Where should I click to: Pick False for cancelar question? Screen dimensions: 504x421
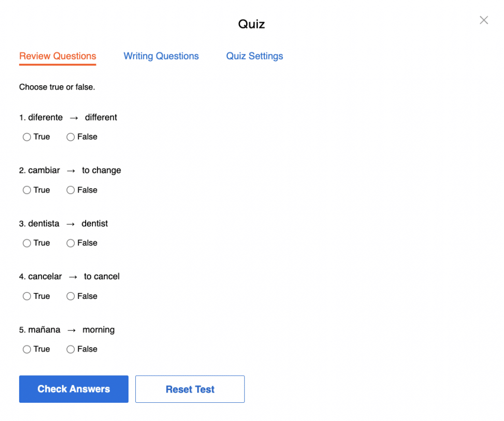tap(70, 296)
